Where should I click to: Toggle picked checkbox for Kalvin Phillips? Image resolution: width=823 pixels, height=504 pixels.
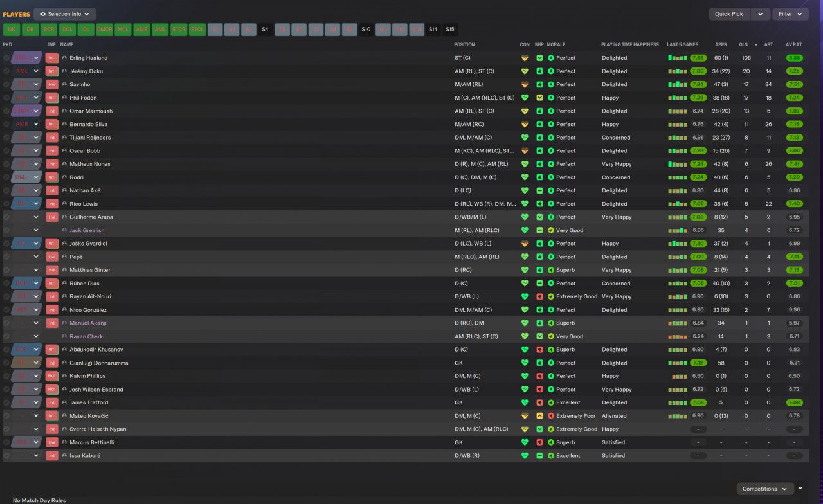coord(6,376)
